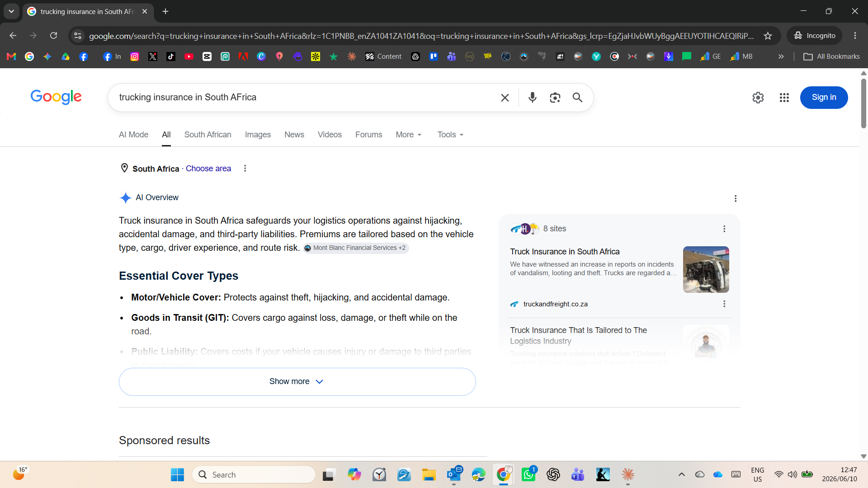Image resolution: width=868 pixels, height=488 pixels.
Task: Open WhatsApp from the taskbar
Action: pyautogui.click(x=528, y=474)
